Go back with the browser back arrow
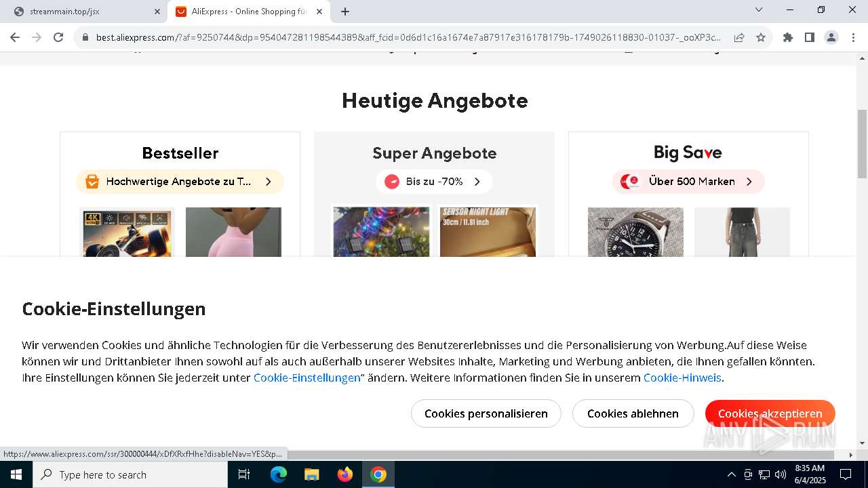The image size is (868, 488). 15,37
